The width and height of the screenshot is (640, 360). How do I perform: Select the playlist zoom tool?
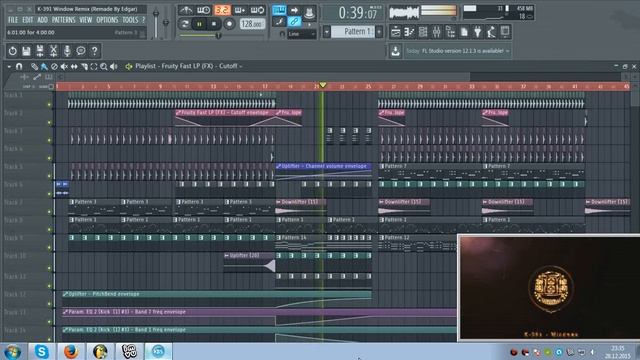[x=104, y=66]
